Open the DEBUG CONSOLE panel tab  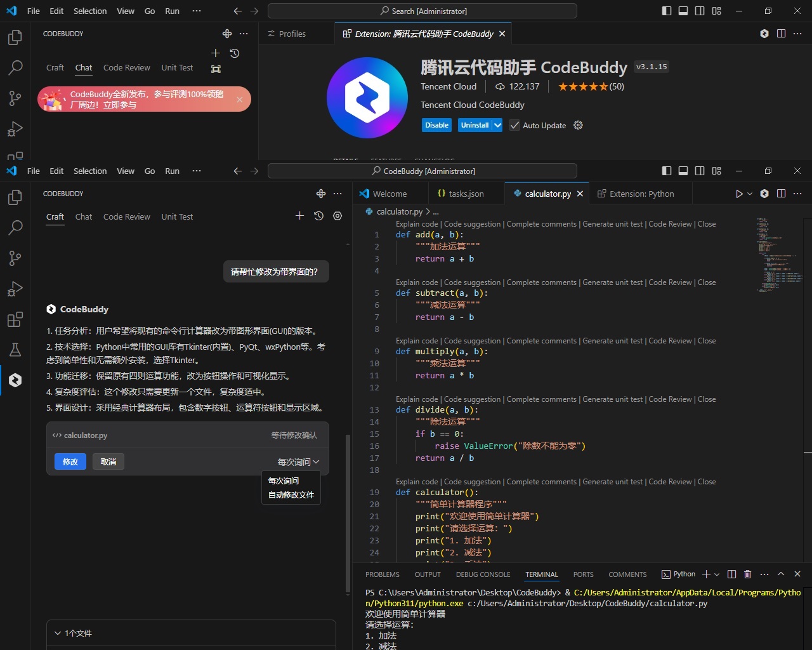click(x=483, y=574)
